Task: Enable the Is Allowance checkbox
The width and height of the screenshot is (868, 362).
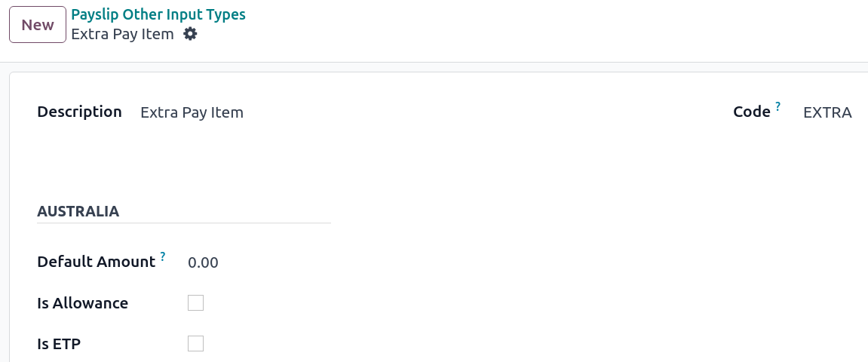Action: tap(195, 303)
